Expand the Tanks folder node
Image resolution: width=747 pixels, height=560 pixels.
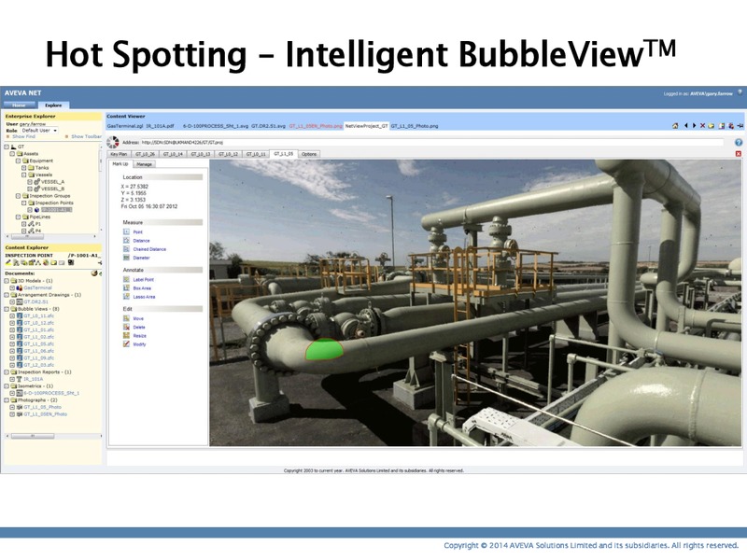[x=24, y=168]
